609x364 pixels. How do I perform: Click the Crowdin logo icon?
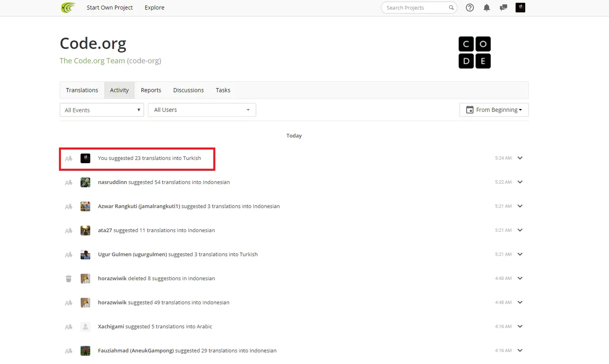coord(68,8)
